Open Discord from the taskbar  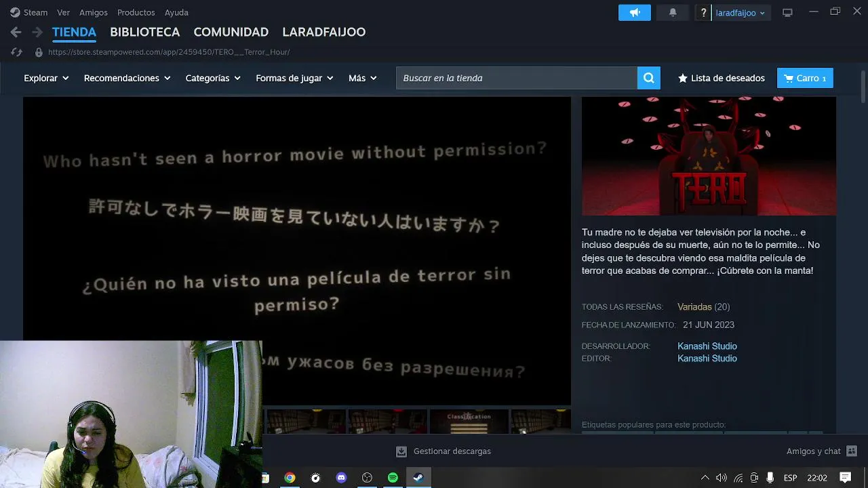click(x=341, y=478)
